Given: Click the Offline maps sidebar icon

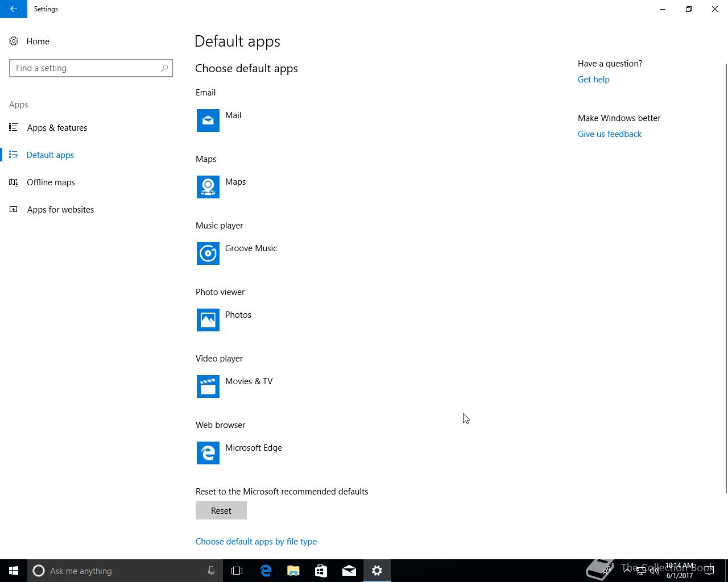Looking at the screenshot, I should point(14,182).
